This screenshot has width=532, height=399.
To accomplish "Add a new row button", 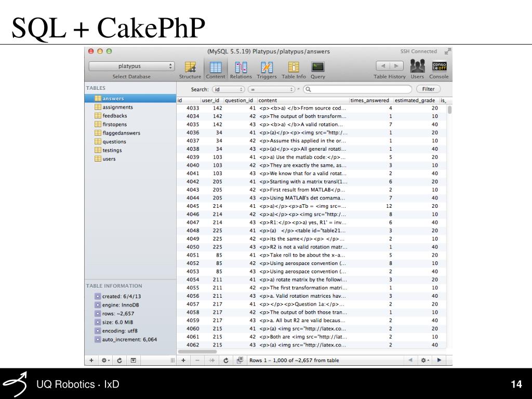I will click(x=183, y=361).
